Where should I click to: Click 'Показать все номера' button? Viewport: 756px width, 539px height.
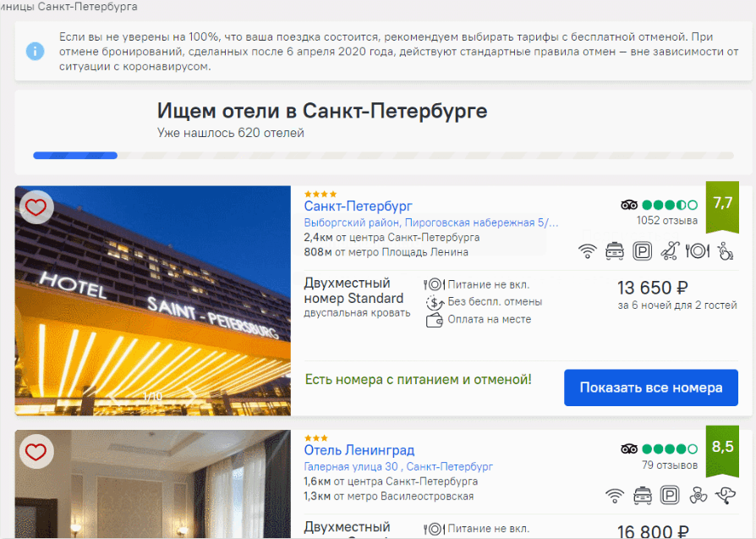(651, 388)
